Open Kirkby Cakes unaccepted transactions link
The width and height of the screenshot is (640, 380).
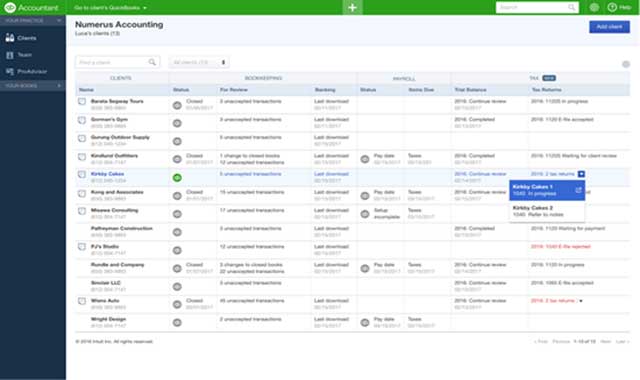(x=251, y=174)
